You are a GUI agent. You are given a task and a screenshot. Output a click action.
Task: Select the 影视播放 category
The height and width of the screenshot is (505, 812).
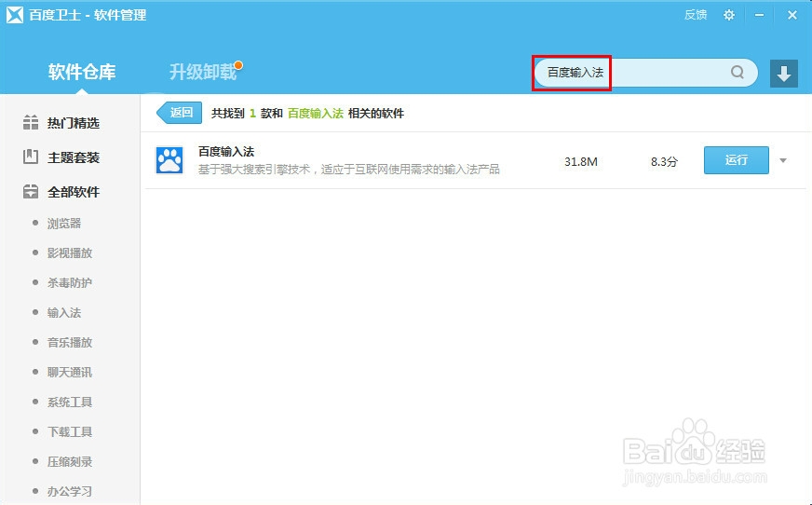tap(70, 252)
